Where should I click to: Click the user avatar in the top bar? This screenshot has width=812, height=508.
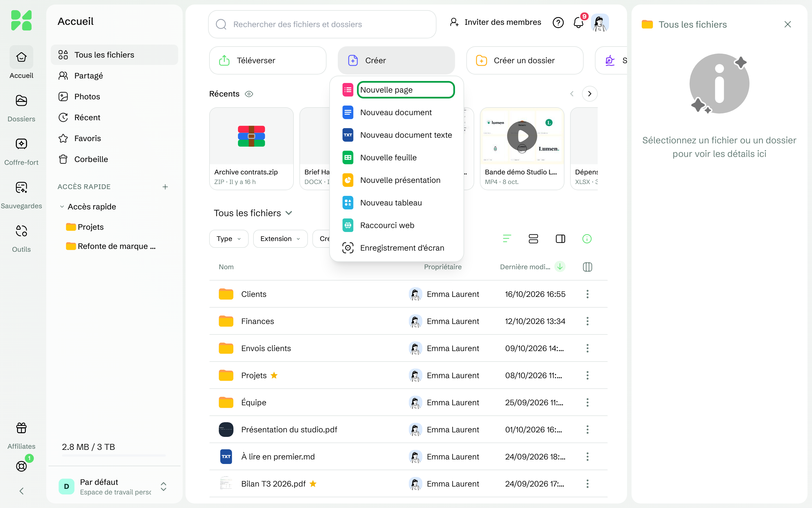(x=600, y=23)
